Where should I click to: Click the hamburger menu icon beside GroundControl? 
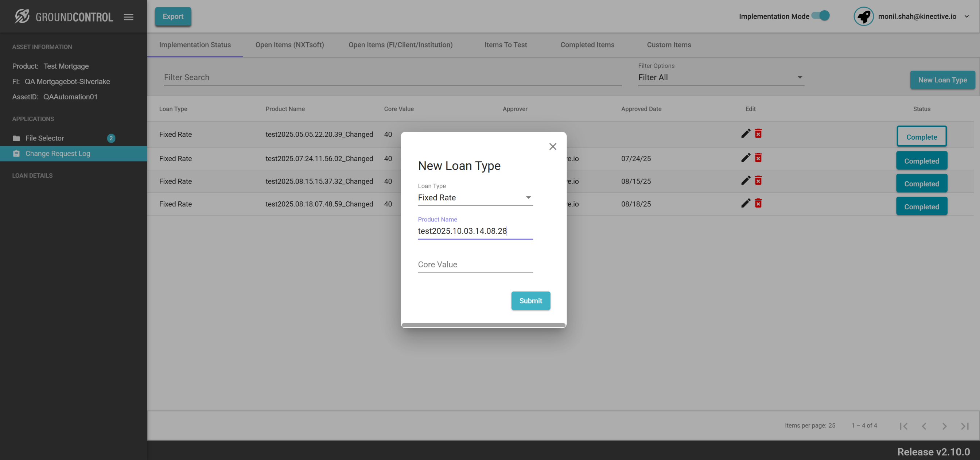(x=129, y=17)
